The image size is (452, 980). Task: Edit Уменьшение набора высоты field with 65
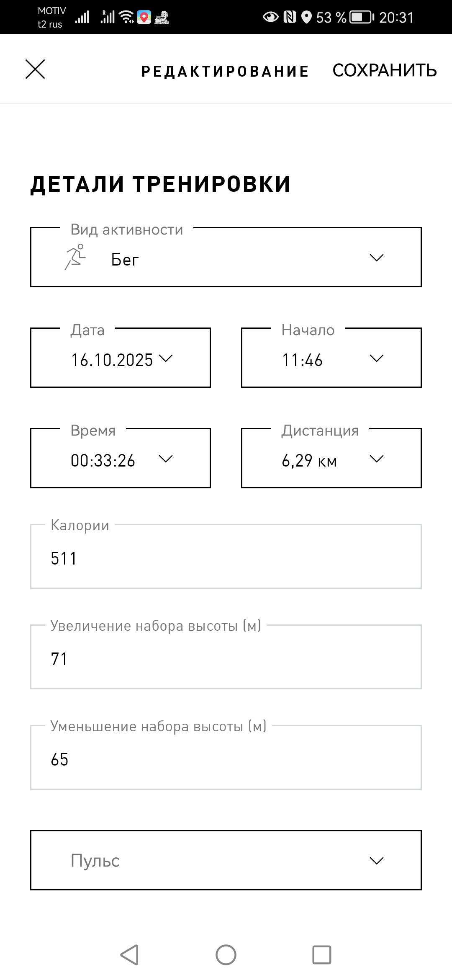click(x=226, y=757)
